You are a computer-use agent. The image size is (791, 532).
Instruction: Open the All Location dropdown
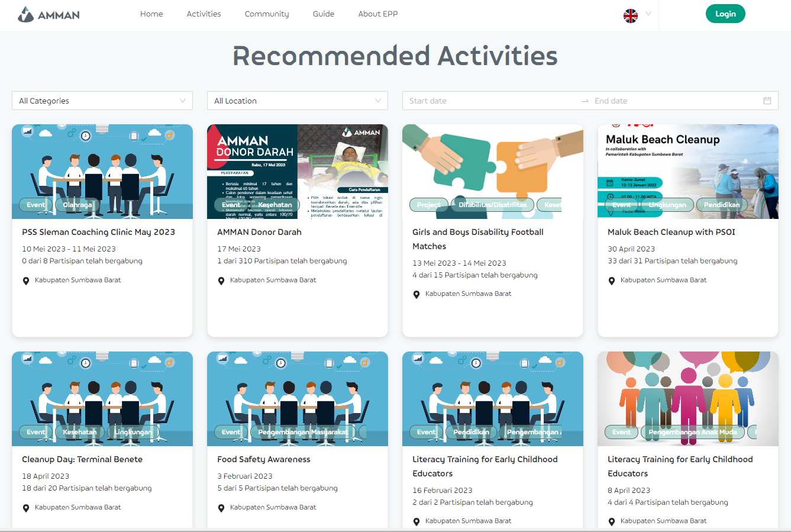(x=297, y=101)
